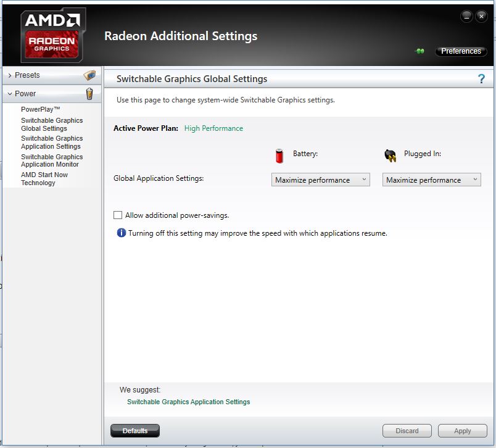Click the Plugged In power plug icon
This screenshot has width=496, height=448.
(390, 155)
